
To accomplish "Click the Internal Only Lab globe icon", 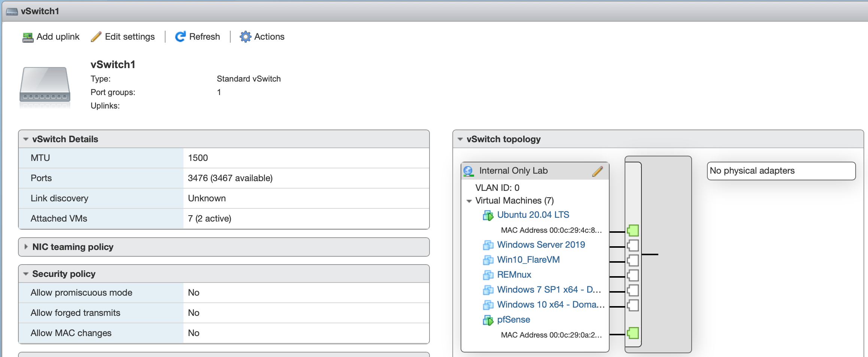I will (x=468, y=171).
